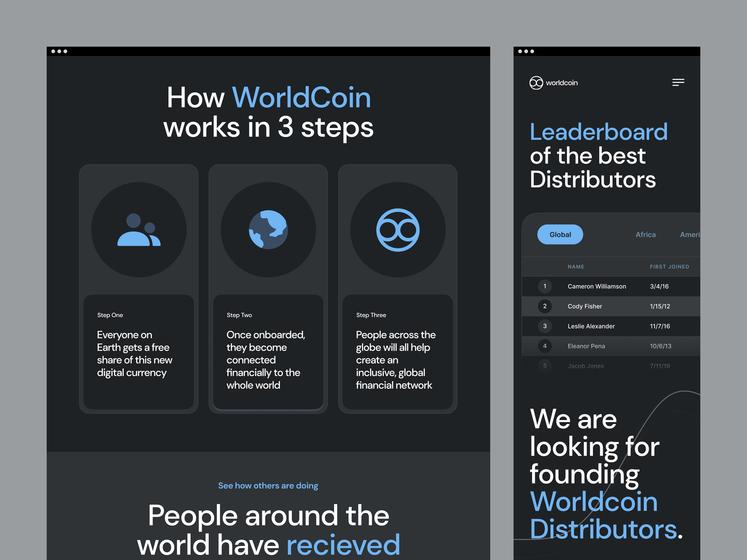Screen dimensions: 747x560
Task: Click the 'Step Three' label
Action: point(371,315)
